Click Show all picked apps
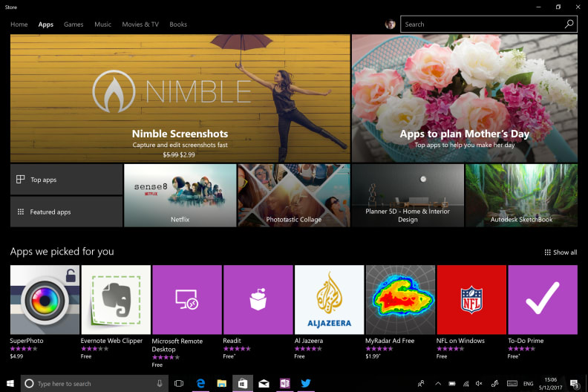This screenshot has height=392, width=588. pyautogui.click(x=561, y=252)
